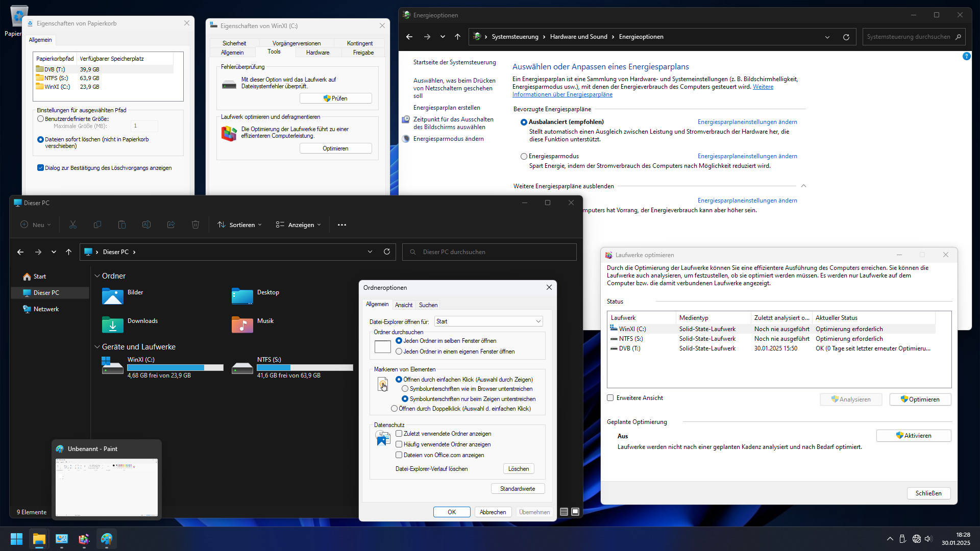Enable 'Zuletzt verwendete Ordner anzeigen' checkbox
The height and width of the screenshot is (551, 980).
pyautogui.click(x=399, y=434)
